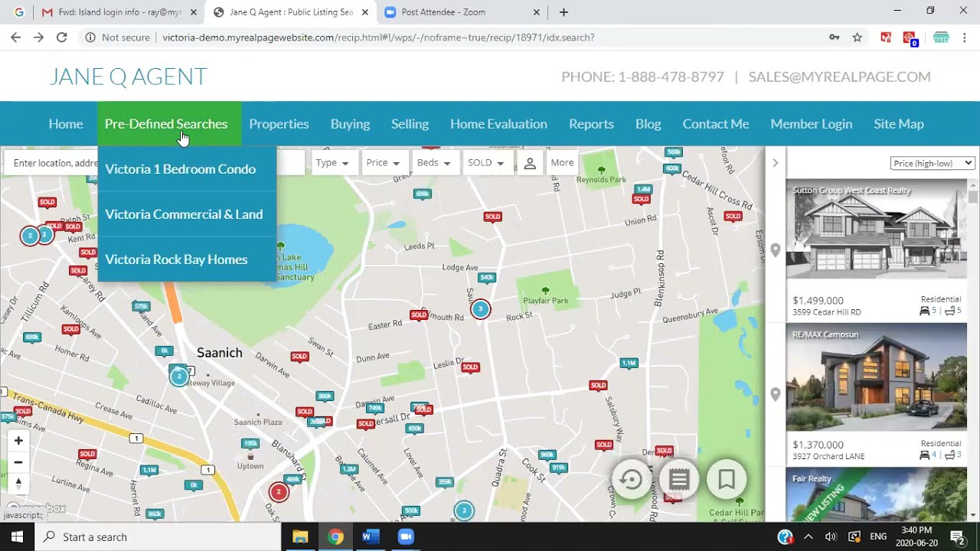Open Zoom from the taskbar

coord(406,536)
